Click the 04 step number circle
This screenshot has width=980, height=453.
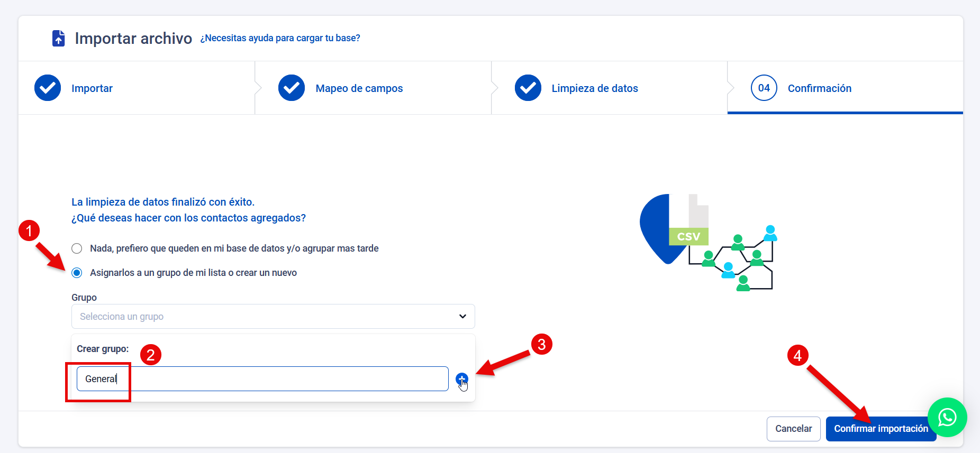click(x=764, y=88)
